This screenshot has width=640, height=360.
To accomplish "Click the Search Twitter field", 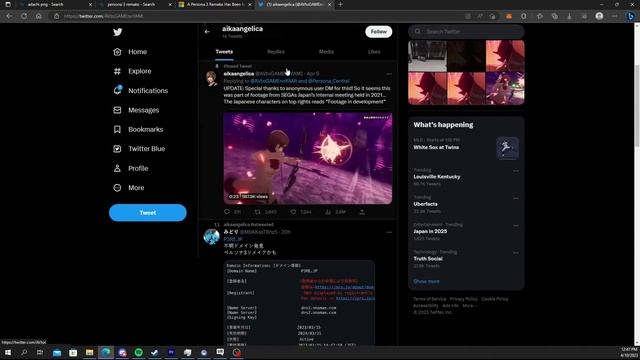I will [x=466, y=31].
